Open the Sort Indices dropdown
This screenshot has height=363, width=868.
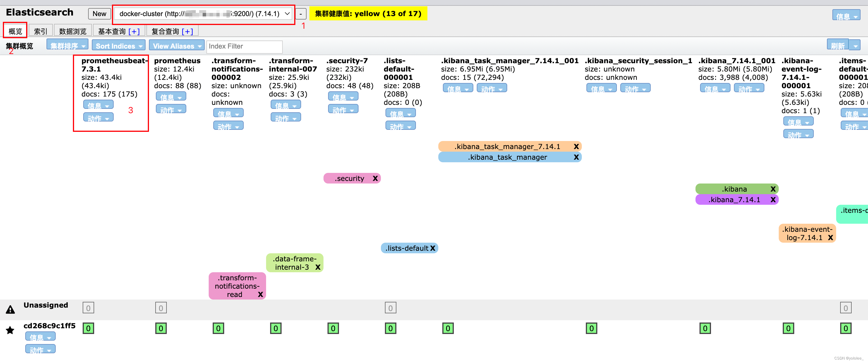point(119,45)
